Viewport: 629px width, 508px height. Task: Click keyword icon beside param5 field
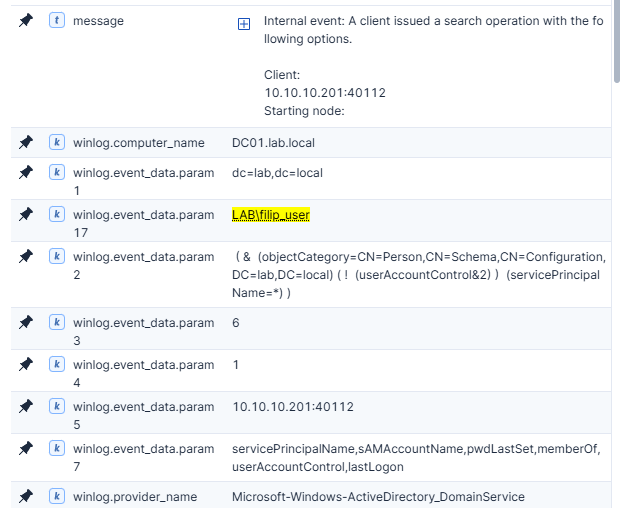(57, 406)
